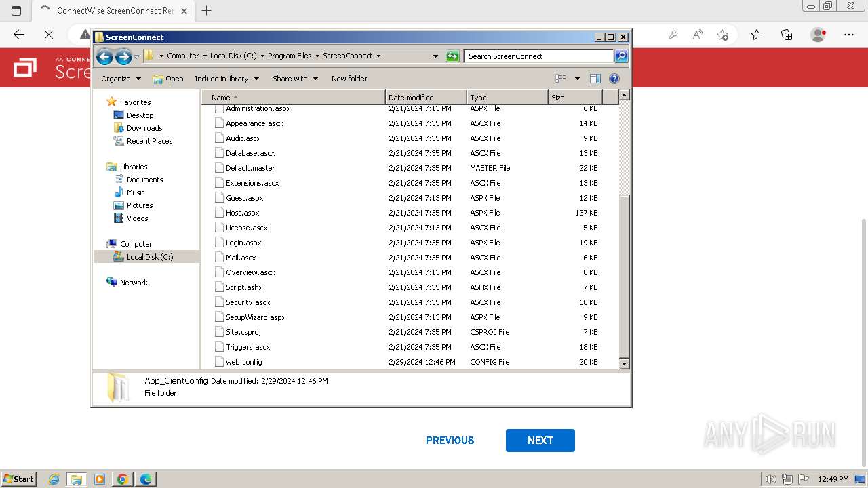Select the Database.ascx file icon
The image size is (868, 488).
[x=219, y=153]
